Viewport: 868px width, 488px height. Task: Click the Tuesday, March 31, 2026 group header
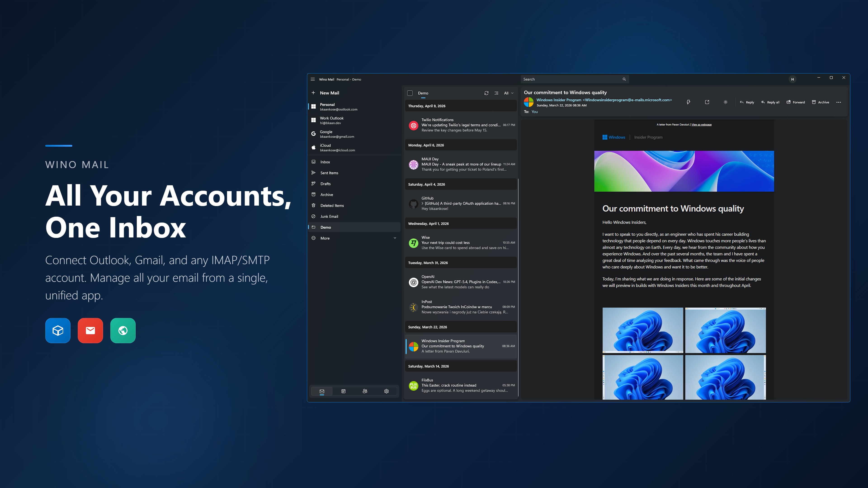coord(461,263)
